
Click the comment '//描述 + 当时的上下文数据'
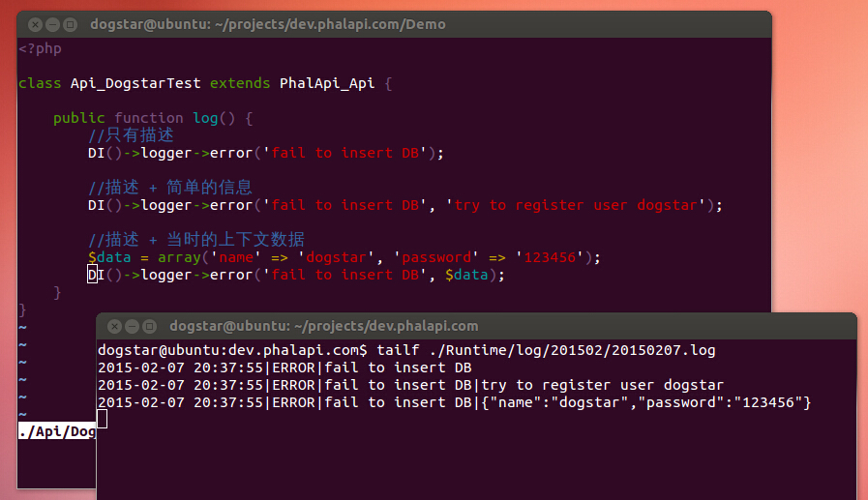click(196, 240)
